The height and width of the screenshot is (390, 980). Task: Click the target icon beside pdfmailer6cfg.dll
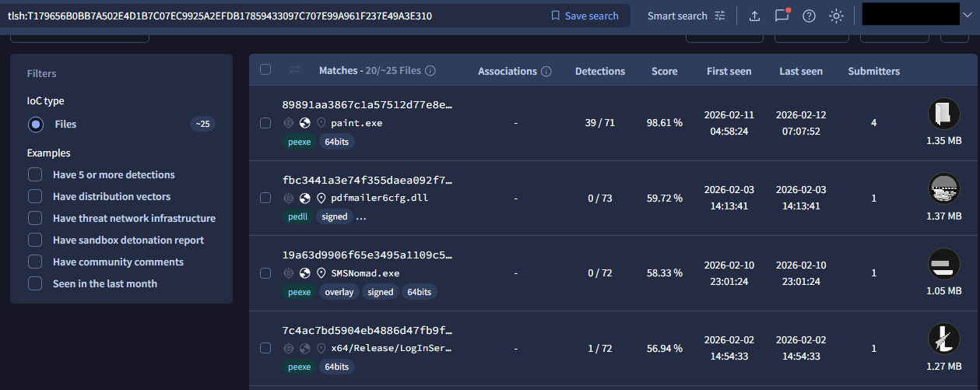[x=288, y=198]
